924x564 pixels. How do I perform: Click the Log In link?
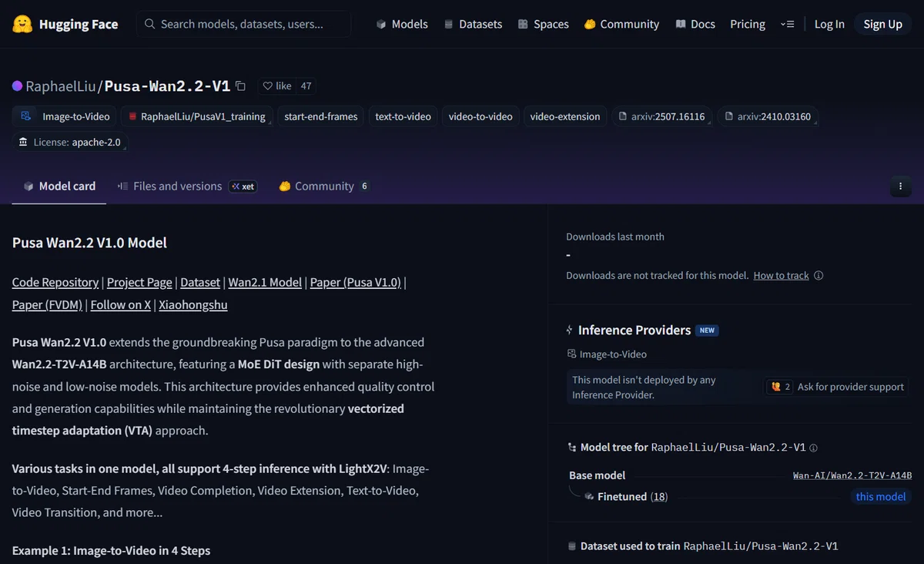[829, 24]
